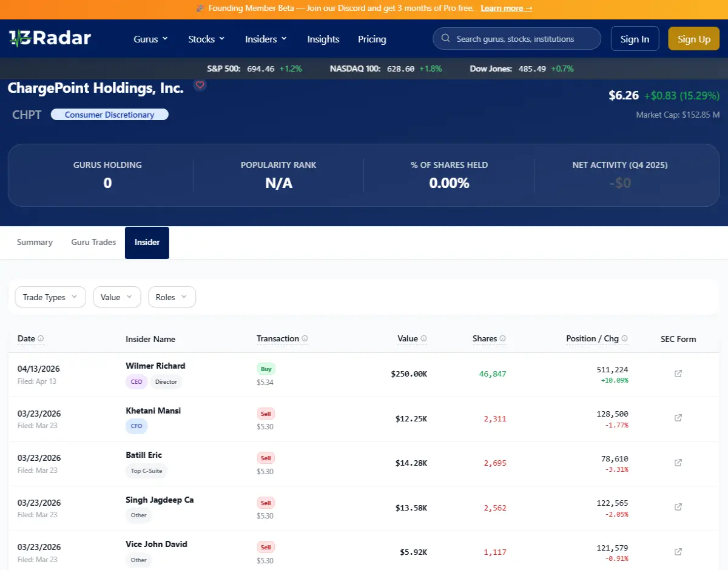Viewport: 728px width, 570px height.
Task: Click the $6.26 stock price
Action: (624, 95)
